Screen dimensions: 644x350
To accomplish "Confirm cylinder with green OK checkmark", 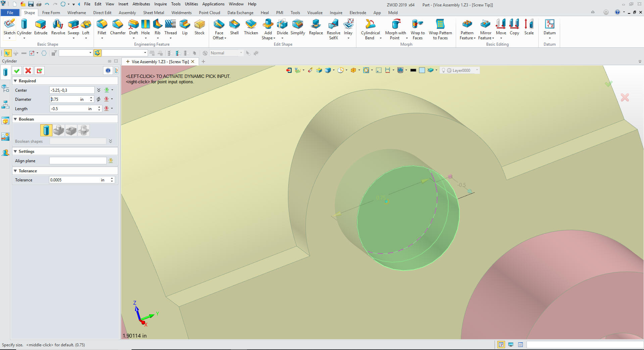I will (x=17, y=71).
